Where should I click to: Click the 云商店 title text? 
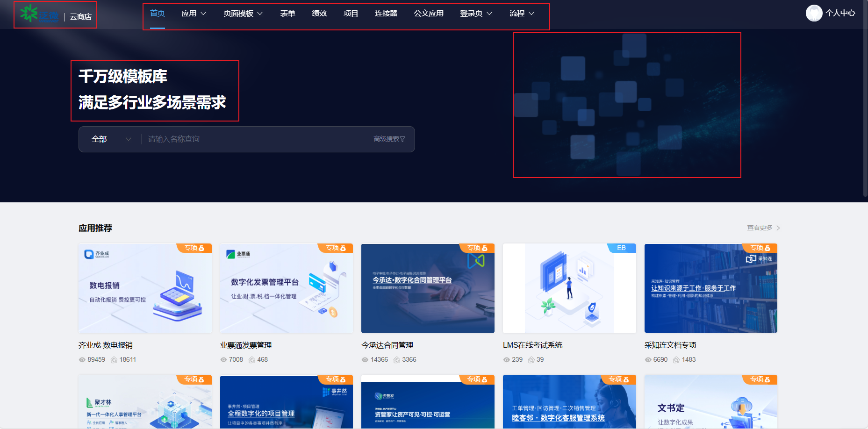[x=80, y=17]
